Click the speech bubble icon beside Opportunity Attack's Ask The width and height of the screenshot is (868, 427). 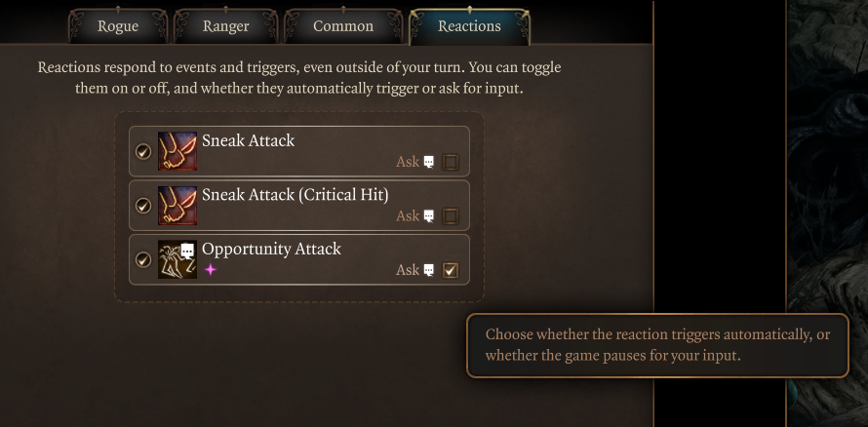pos(429,271)
